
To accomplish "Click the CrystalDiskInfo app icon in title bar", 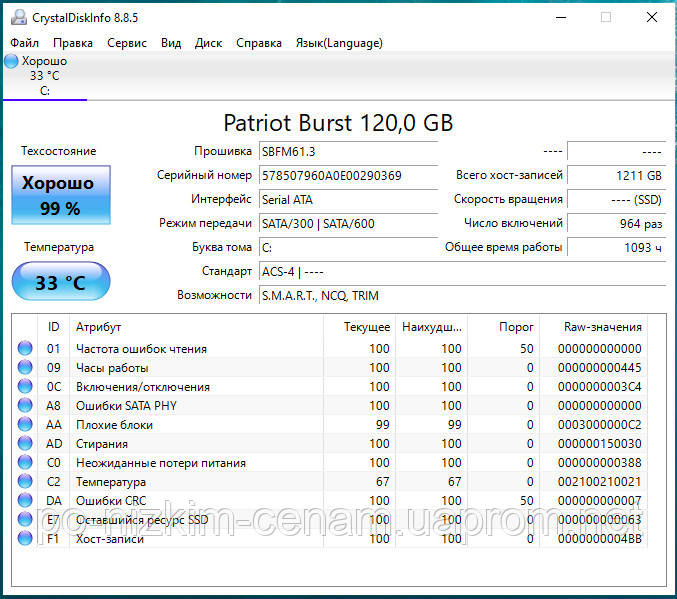I will pyautogui.click(x=17, y=17).
